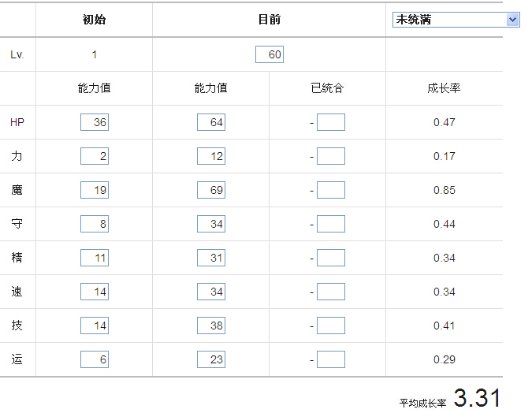The height and width of the screenshot is (413, 532).
Task: Select the current 技 value field showing 38
Action: coord(211,326)
